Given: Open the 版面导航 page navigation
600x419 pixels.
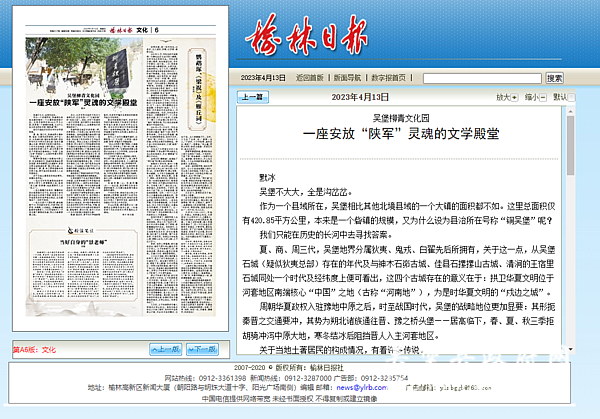Looking at the screenshot, I should (347, 78).
